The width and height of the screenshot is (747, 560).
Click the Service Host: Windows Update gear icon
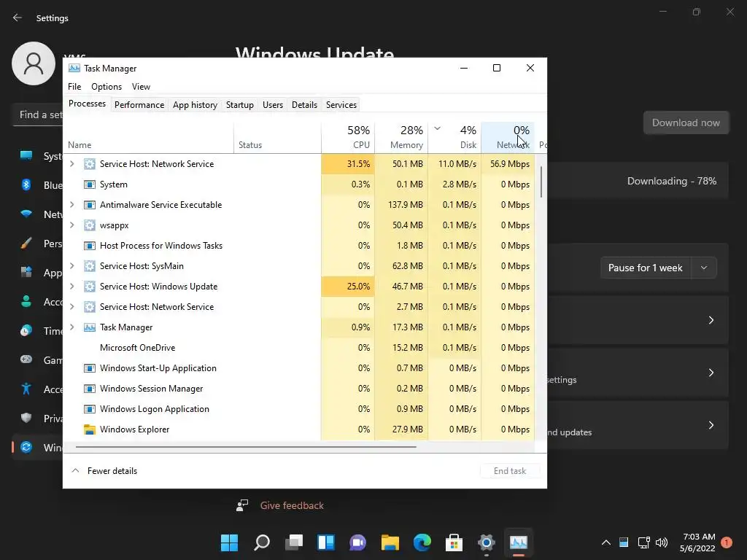[90, 287]
